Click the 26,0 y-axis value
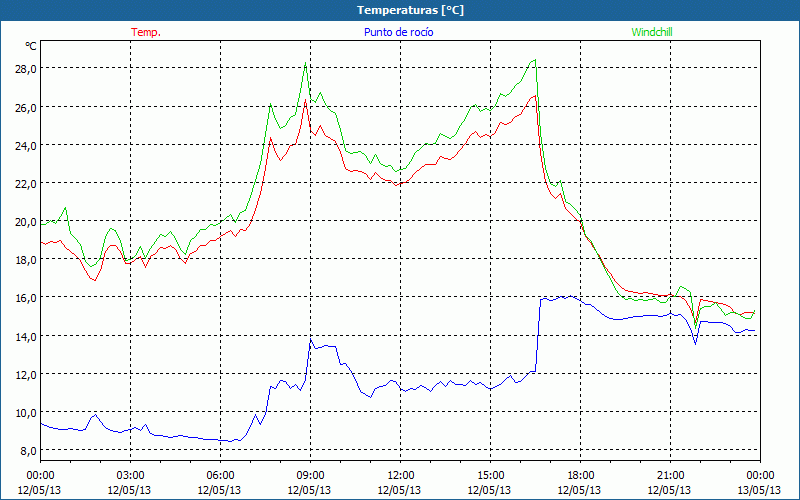This screenshot has width=800, height=500. [x=26, y=108]
